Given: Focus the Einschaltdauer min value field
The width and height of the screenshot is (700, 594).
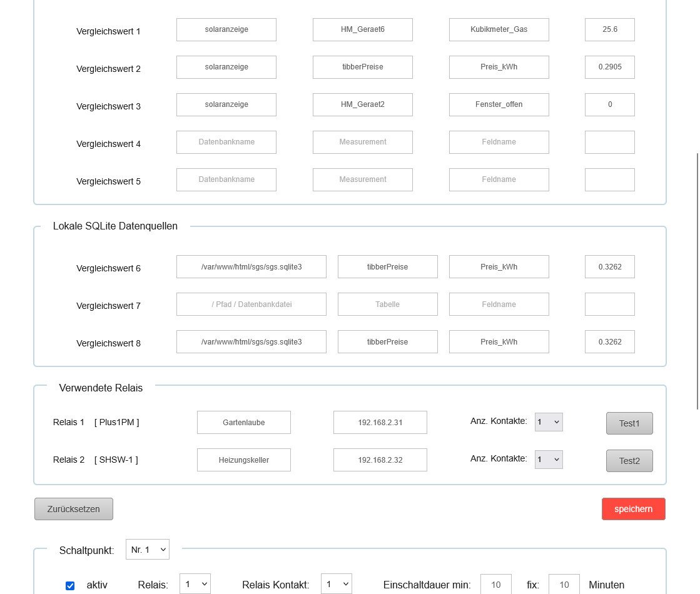Looking at the screenshot, I should click(x=495, y=585).
